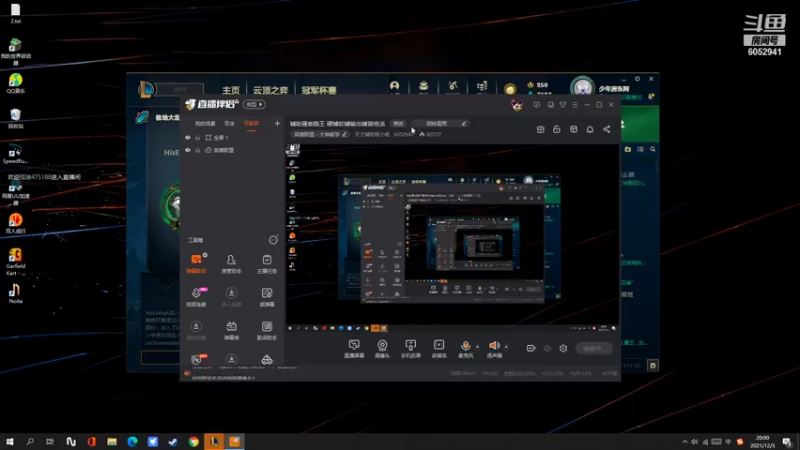The height and width of the screenshot is (450, 800).
Task: Open Windows Start menu
Action: pyautogui.click(x=10, y=442)
